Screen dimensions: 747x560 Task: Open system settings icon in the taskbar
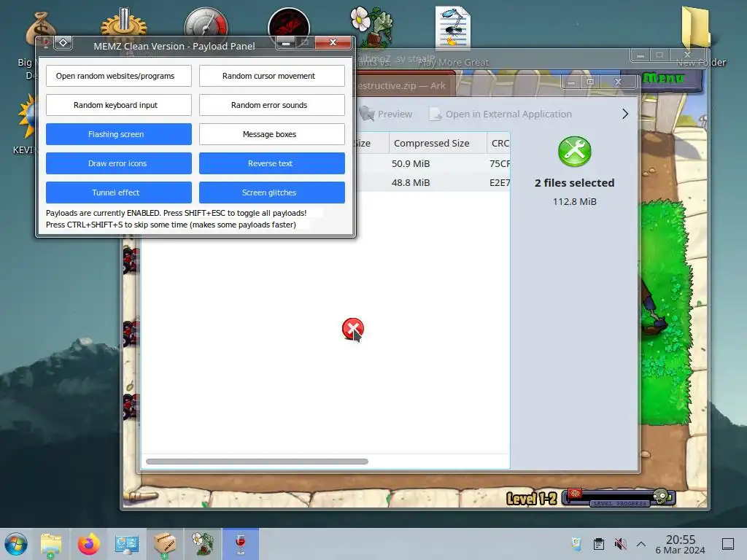pos(127,544)
